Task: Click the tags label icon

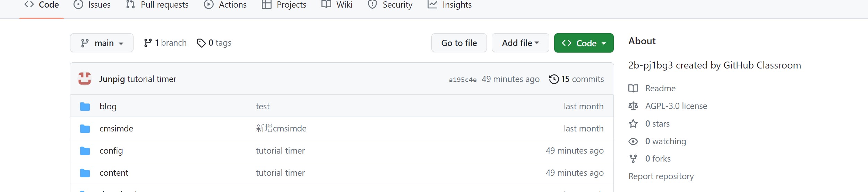Action: click(201, 43)
